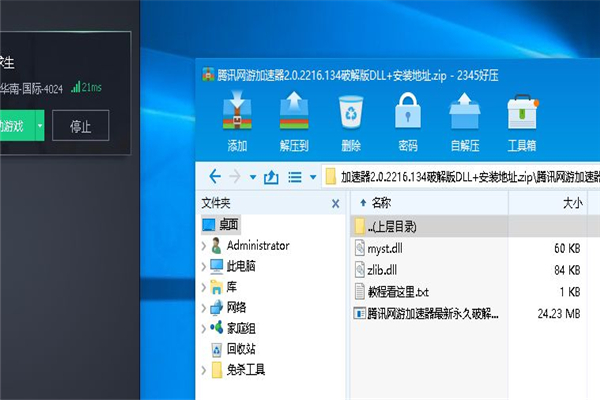
Task: Expand the 网络 tree node
Action: (204, 308)
